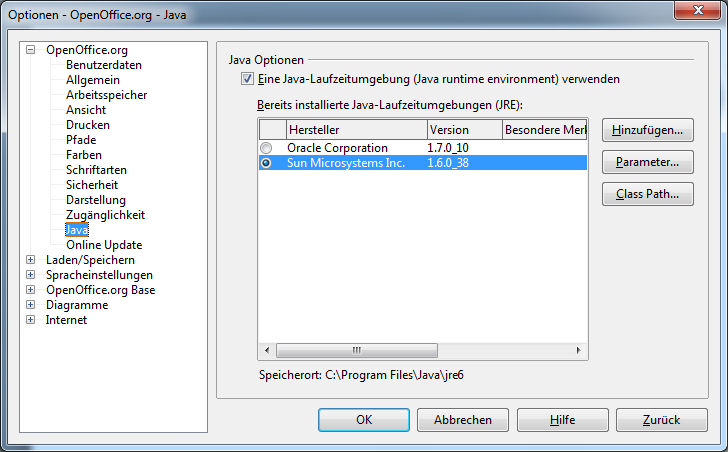
Task: Confirm with the OK button
Action: click(364, 420)
